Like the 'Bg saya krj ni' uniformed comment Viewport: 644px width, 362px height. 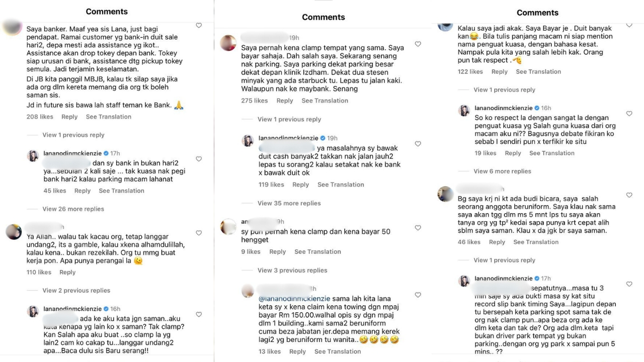click(x=629, y=195)
